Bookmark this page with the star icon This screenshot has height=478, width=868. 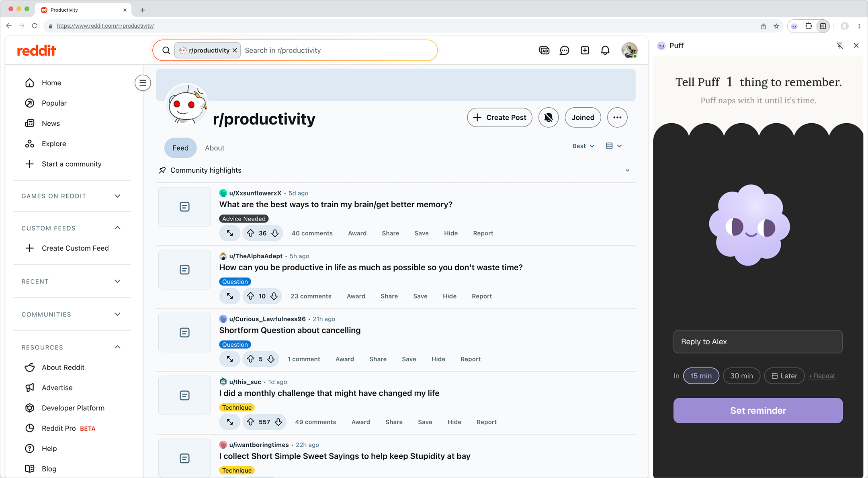coord(776,26)
